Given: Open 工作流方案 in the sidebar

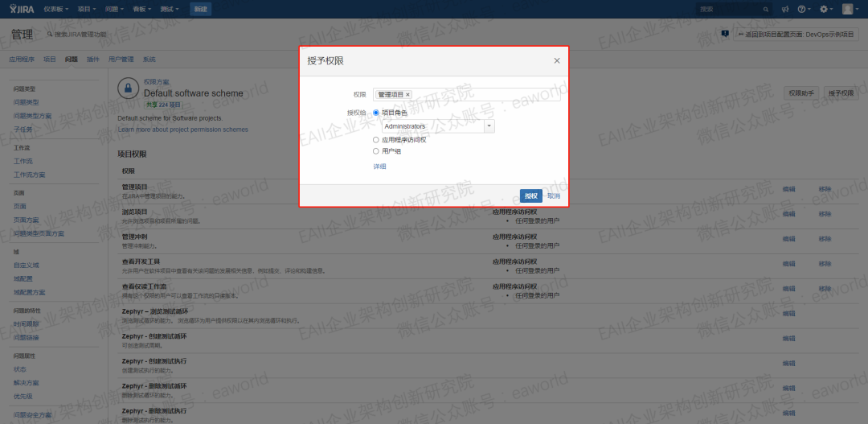Looking at the screenshot, I should click(30, 175).
